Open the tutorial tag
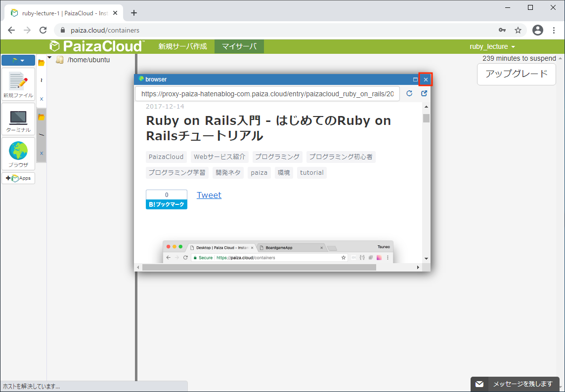Viewport: 565px width, 392px height. click(312, 172)
